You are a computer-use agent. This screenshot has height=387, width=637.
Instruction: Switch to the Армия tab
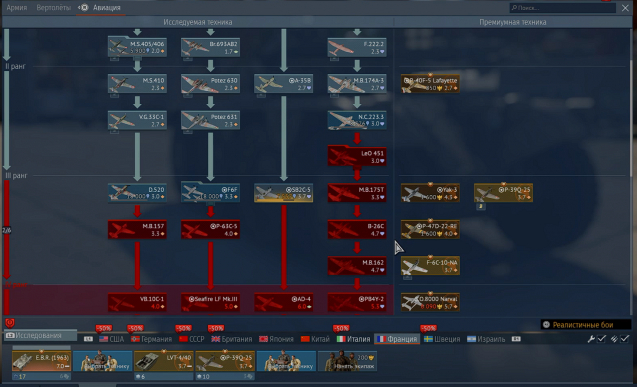coord(17,8)
